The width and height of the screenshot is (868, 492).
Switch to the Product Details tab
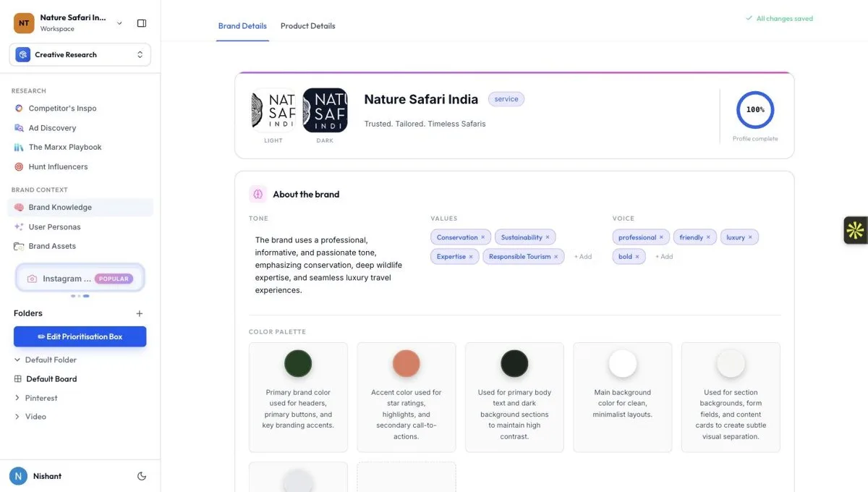(308, 26)
